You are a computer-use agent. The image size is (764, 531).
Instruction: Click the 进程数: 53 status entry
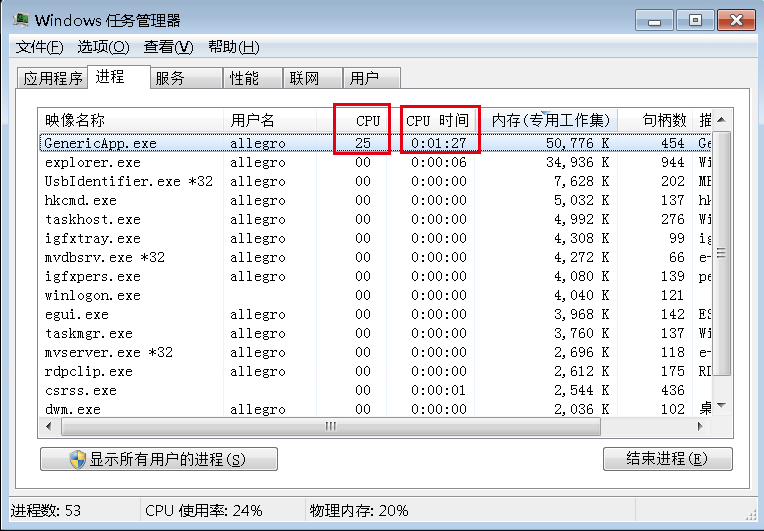tap(46, 511)
